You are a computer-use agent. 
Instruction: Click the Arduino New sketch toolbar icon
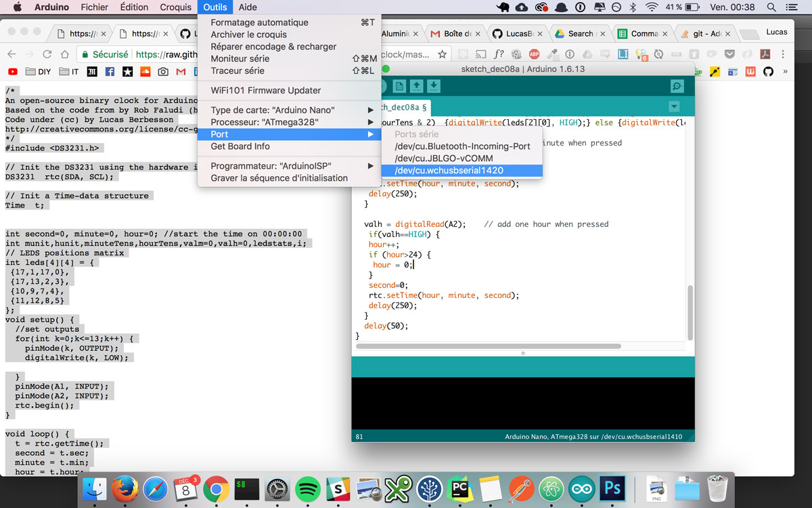(399, 86)
